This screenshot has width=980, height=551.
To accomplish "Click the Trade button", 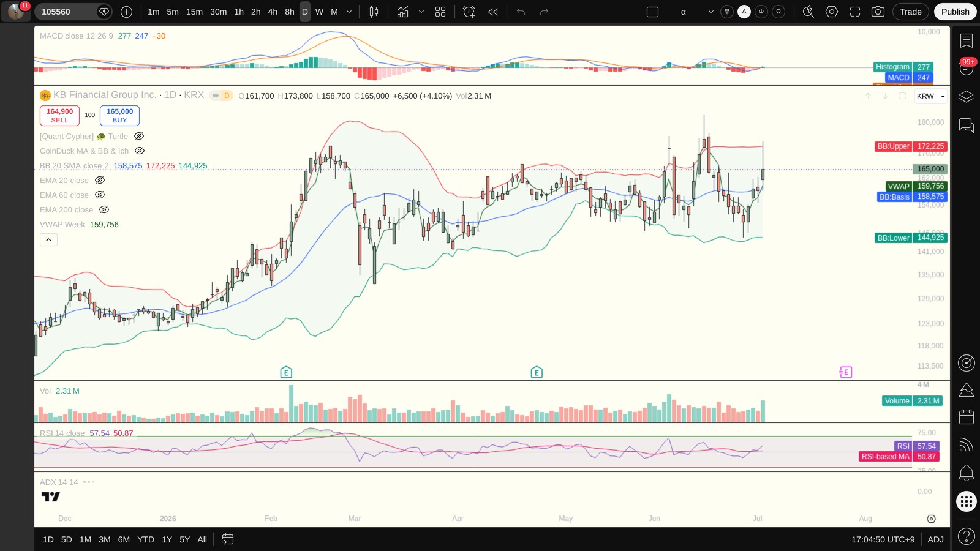I will [x=911, y=12].
